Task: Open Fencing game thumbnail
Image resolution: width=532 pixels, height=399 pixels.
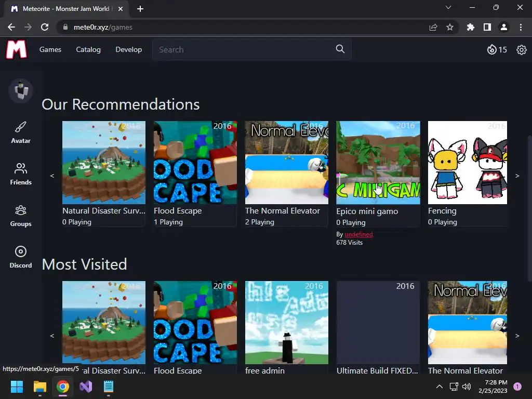Action: pyautogui.click(x=468, y=163)
